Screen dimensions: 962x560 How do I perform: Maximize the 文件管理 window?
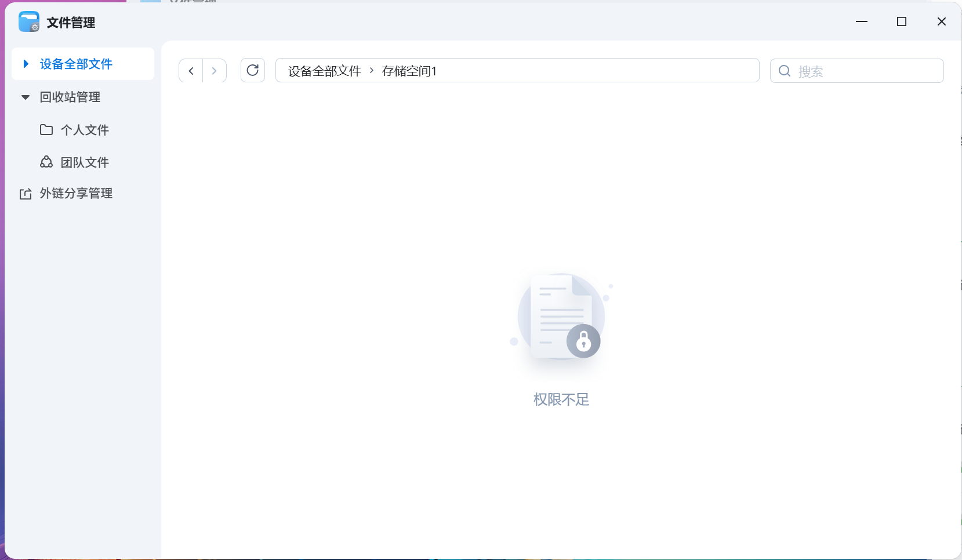tap(902, 21)
